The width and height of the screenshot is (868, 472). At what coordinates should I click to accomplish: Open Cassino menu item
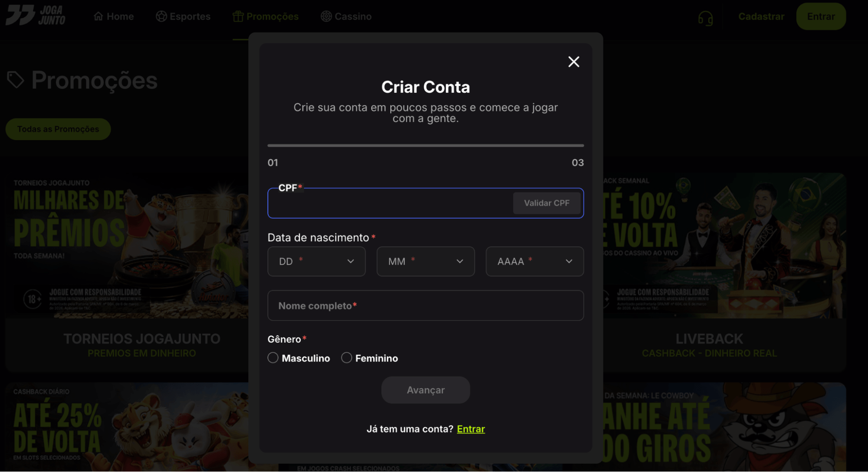(346, 16)
